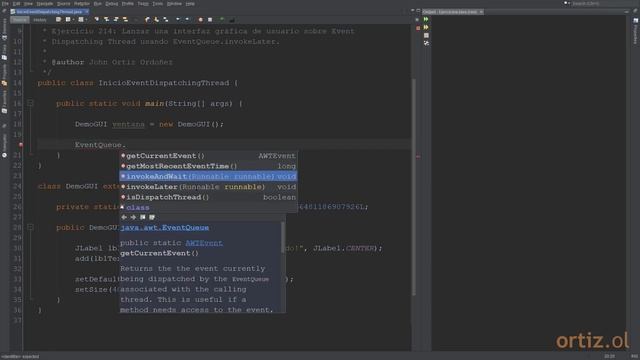Close the InicioEventDispatchingThread.java tab

click(87, 12)
